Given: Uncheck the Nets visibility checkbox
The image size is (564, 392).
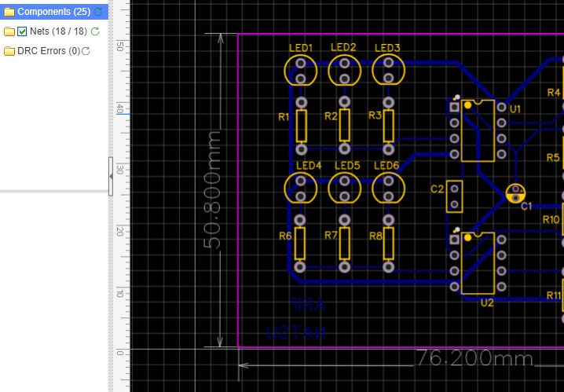Looking at the screenshot, I should (22, 31).
